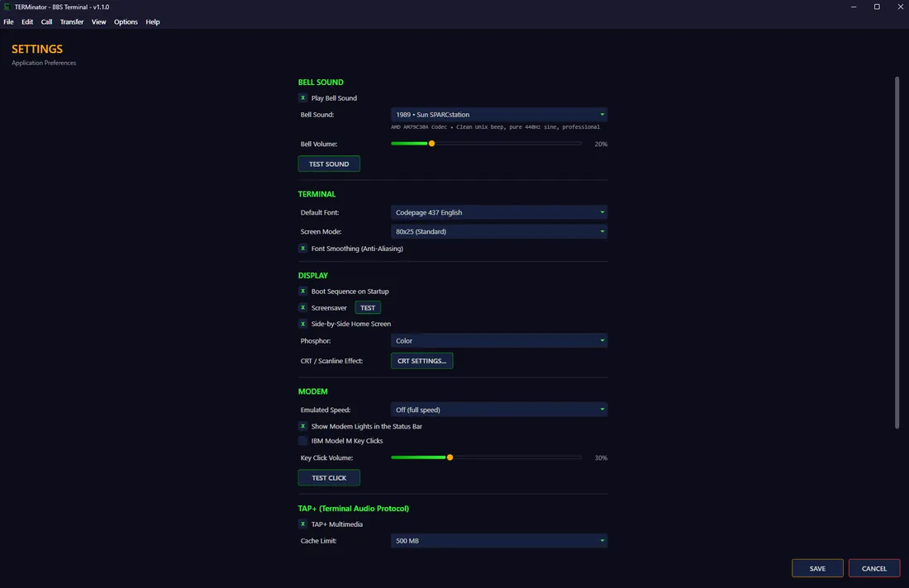Click the AMD AM79C30A Codec description text

pyautogui.click(x=495, y=127)
